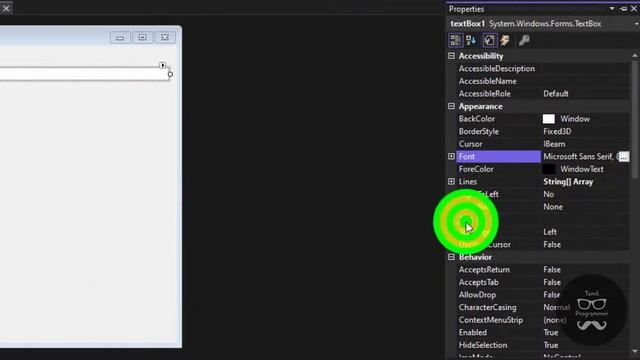Screen dimensions: 640x360
Task: Select the Cursor property
Action: pos(470,144)
